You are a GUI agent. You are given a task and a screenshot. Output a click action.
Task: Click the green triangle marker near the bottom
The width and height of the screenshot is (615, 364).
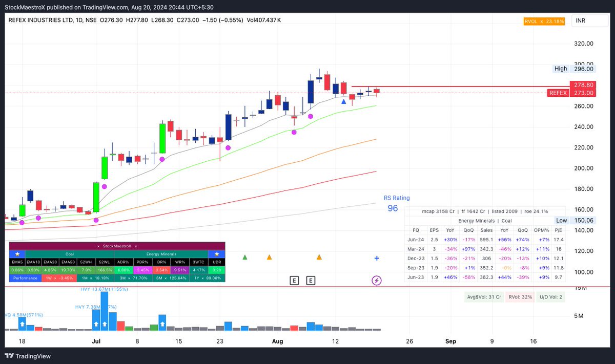point(245,257)
